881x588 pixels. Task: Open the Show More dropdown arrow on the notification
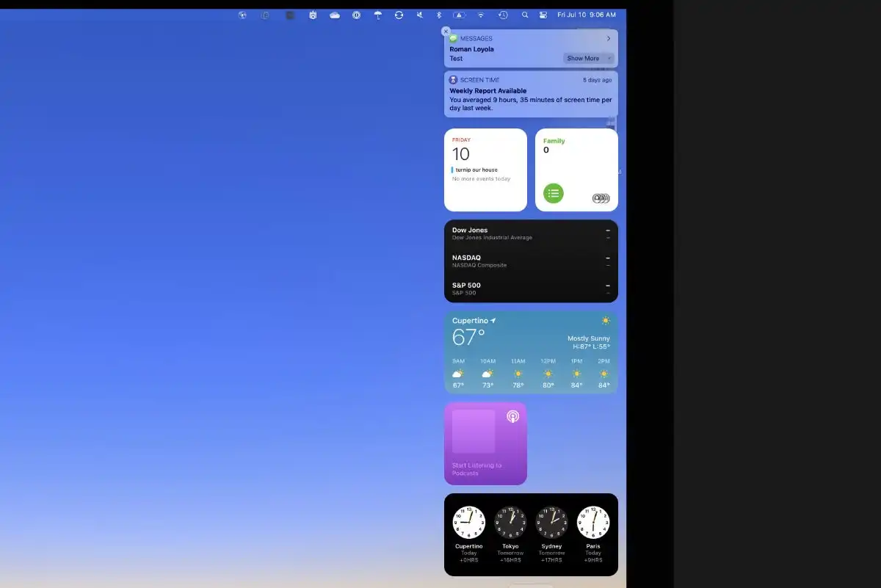click(609, 58)
